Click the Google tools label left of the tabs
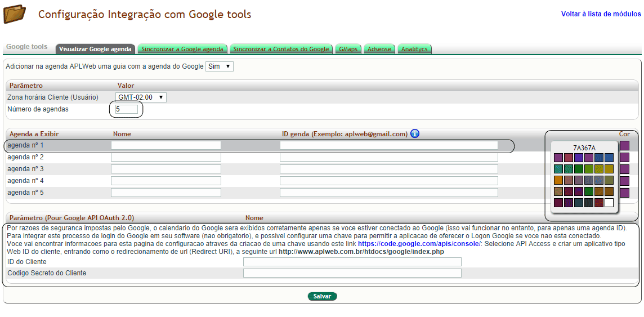644x317 pixels. coord(27,47)
